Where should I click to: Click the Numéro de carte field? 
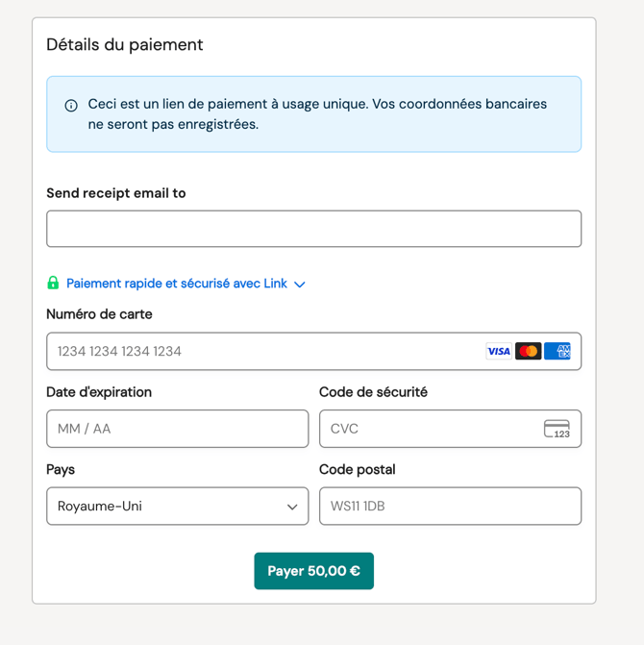pyautogui.click(x=260, y=352)
